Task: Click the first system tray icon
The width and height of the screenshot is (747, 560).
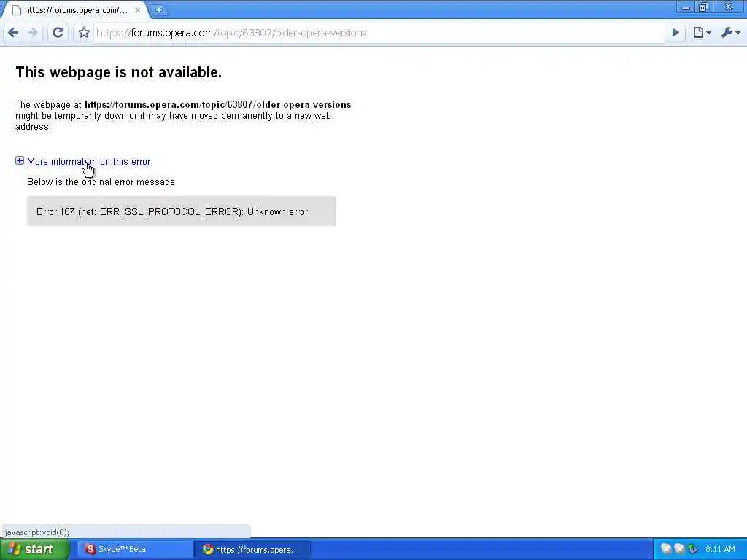Action: 666,549
